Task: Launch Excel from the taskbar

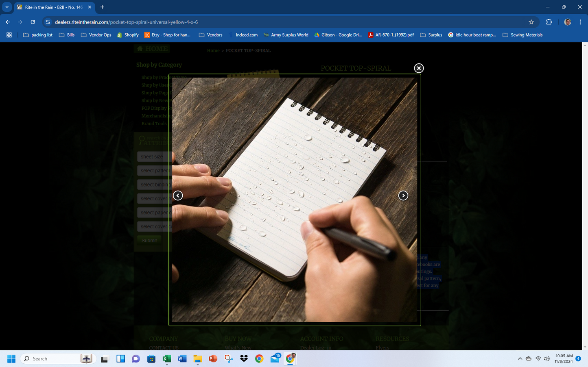Action: 167,358
